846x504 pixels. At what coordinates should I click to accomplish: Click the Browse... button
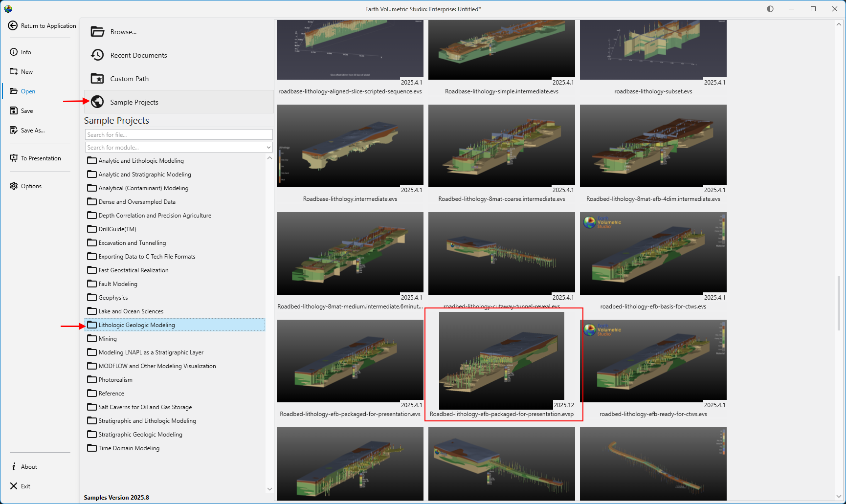point(123,32)
